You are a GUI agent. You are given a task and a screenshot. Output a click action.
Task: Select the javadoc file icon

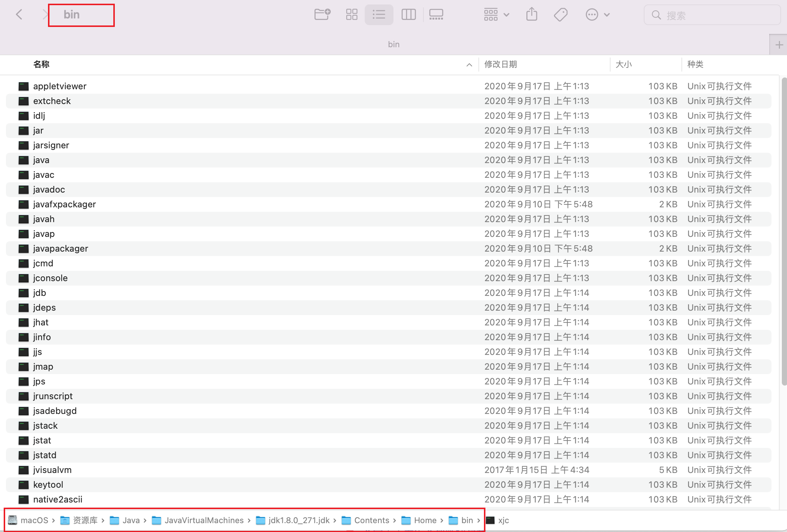click(24, 190)
